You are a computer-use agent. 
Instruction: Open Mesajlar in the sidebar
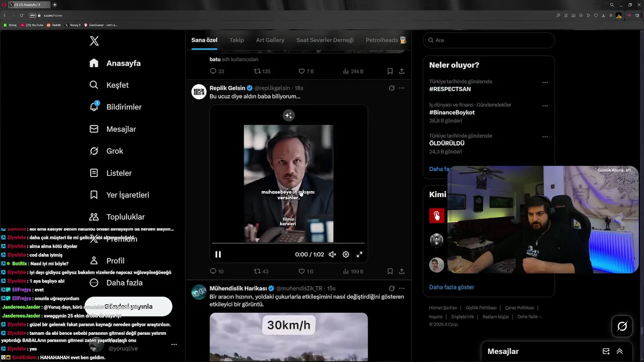click(x=113, y=129)
